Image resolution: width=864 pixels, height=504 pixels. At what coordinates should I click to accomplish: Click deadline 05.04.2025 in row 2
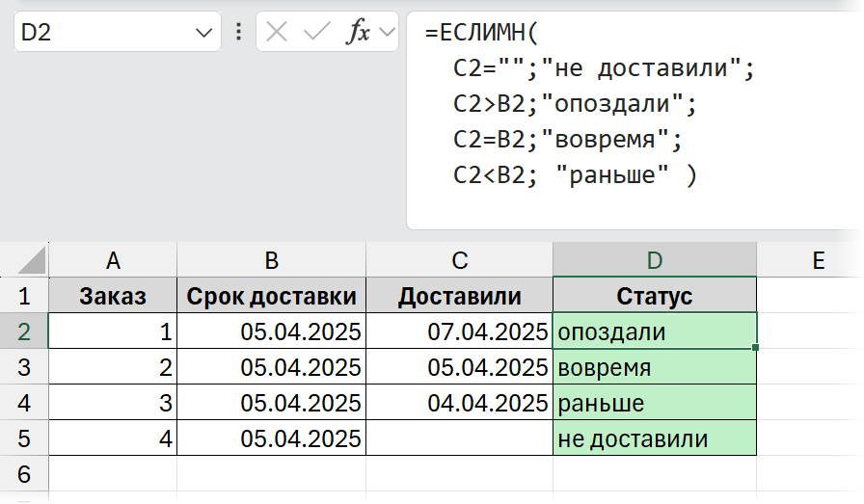point(271,332)
